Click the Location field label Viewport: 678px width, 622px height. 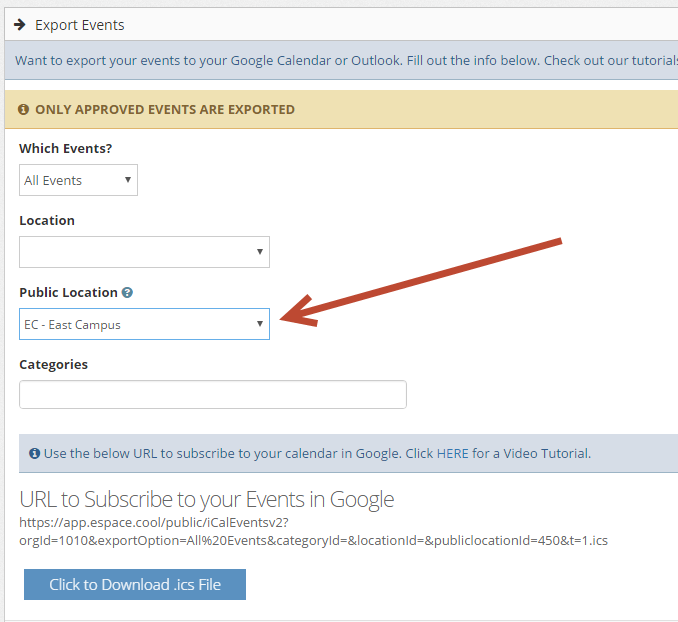(x=47, y=221)
